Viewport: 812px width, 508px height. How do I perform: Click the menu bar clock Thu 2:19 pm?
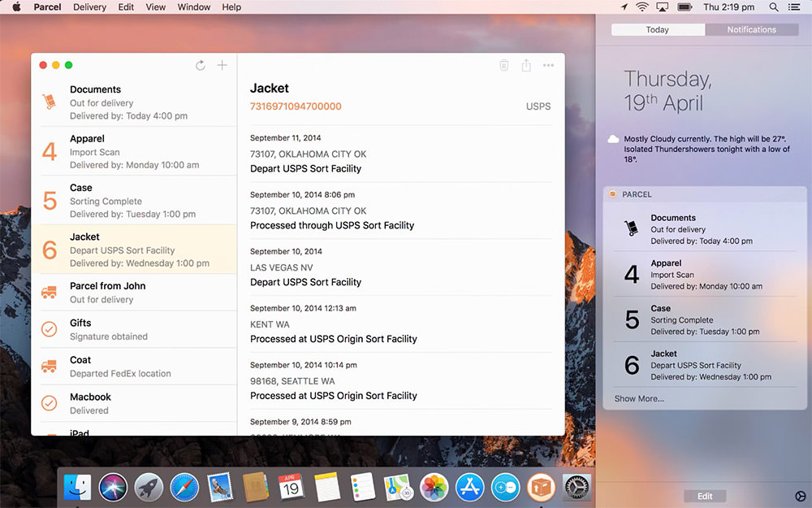point(728,7)
